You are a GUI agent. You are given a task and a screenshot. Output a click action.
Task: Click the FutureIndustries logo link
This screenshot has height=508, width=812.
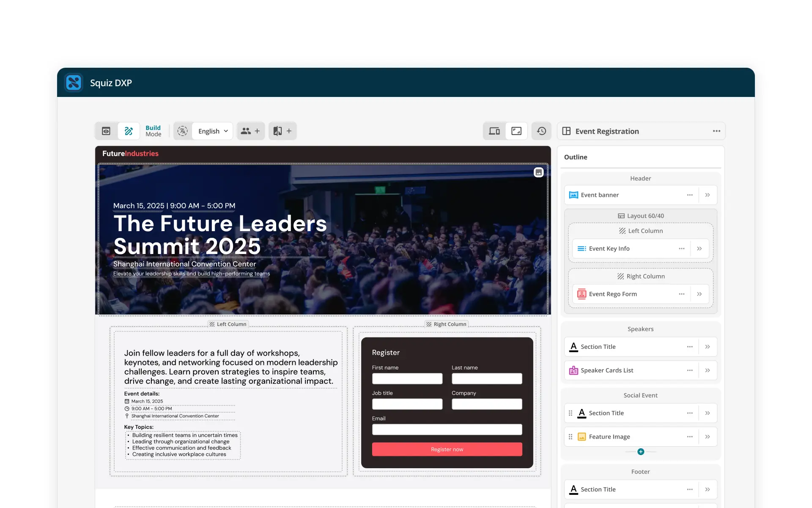(130, 154)
